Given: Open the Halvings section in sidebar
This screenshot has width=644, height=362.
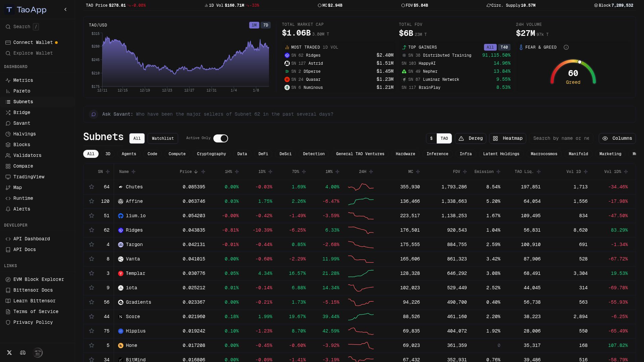Looking at the screenshot, I should pos(8,134).
